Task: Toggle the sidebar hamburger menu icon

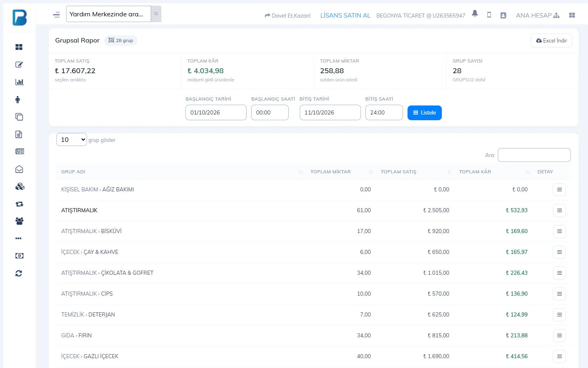Action: [56, 15]
